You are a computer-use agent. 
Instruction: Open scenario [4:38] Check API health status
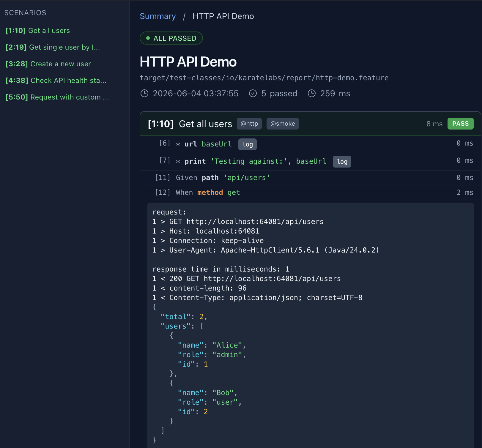coord(56,81)
